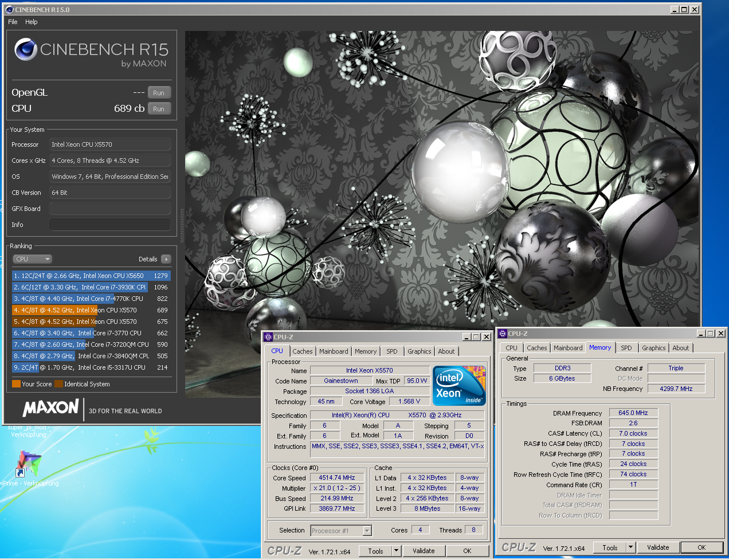Click the Cinebench logo icon in title bar

pyautogui.click(x=9, y=9)
